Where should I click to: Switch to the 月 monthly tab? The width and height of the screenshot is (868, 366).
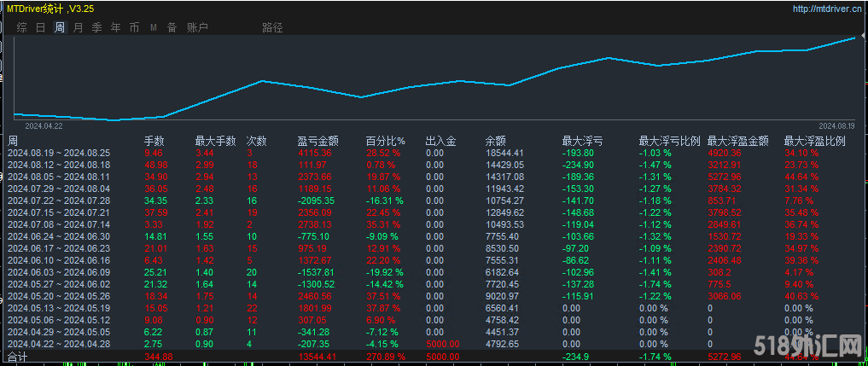78,27
